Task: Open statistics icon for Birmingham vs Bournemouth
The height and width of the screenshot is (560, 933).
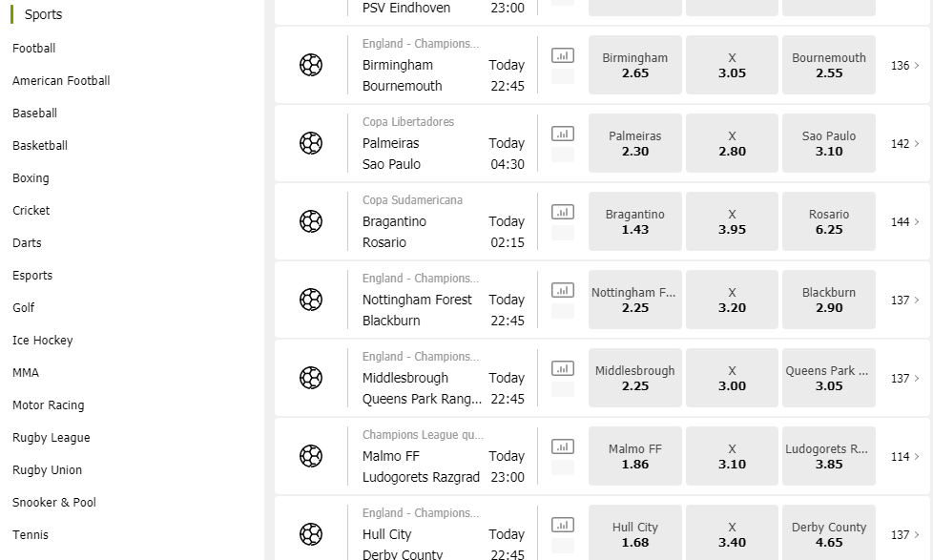Action: pos(562,55)
